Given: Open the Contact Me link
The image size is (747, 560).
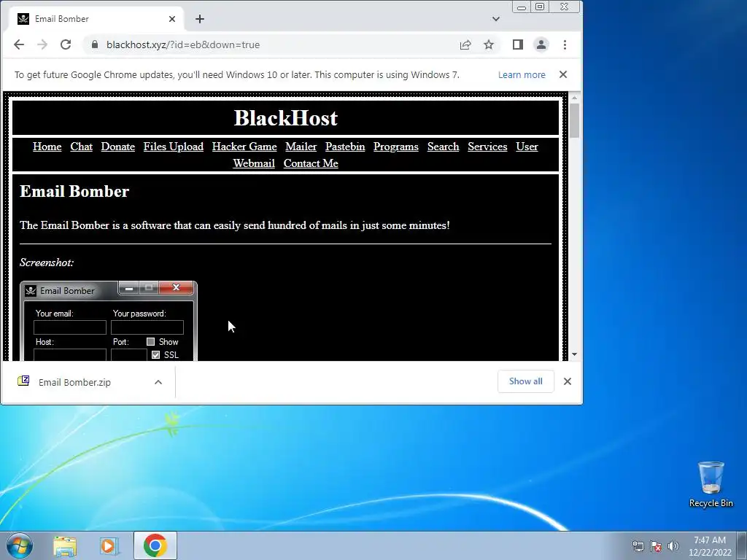Looking at the screenshot, I should tap(311, 163).
